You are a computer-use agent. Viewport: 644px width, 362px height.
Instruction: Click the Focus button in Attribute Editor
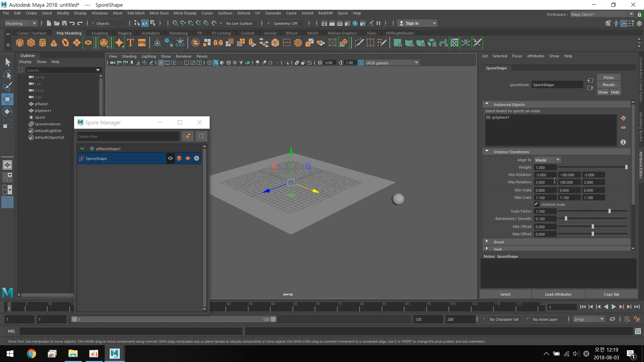coord(608,77)
